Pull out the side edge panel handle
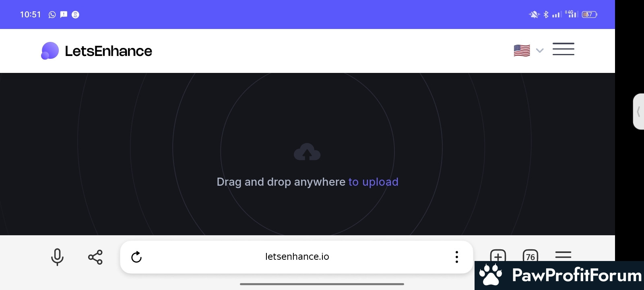This screenshot has width=644, height=290. coord(638,112)
